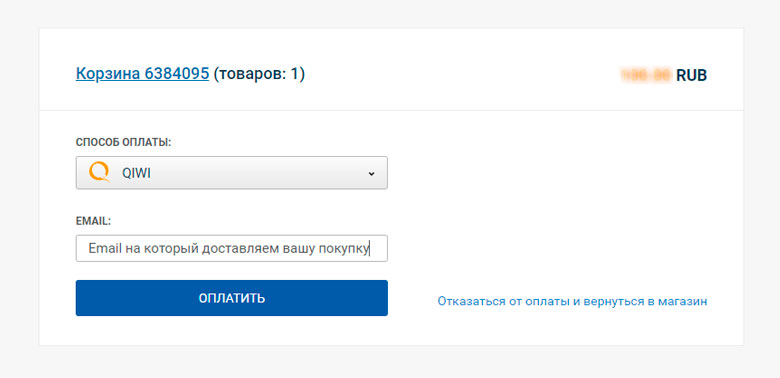The width and height of the screenshot is (780, 378).
Task: Follow the Отказаться от оплаты link
Action: [x=572, y=301]
